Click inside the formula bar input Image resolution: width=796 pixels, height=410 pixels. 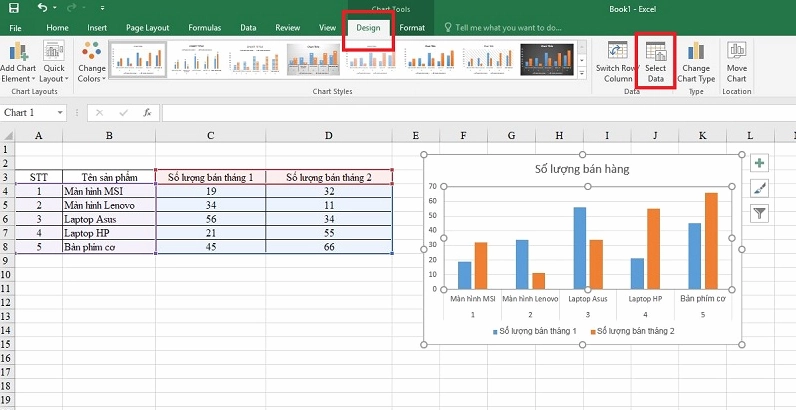click(x=478, y=113)
